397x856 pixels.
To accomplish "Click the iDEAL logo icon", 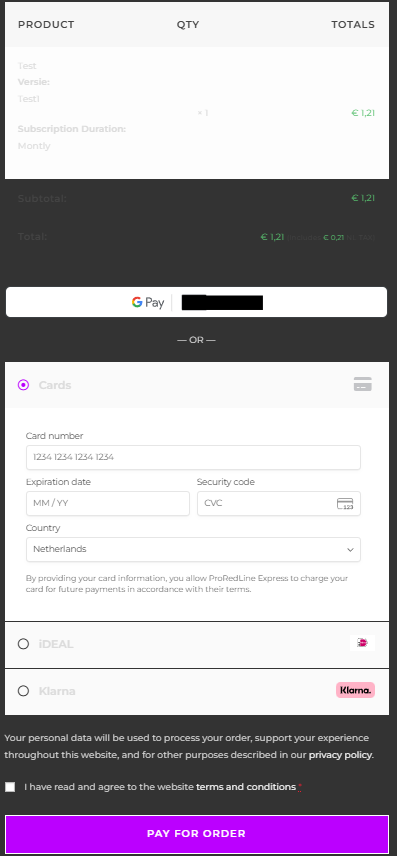I will pos(363,643).
